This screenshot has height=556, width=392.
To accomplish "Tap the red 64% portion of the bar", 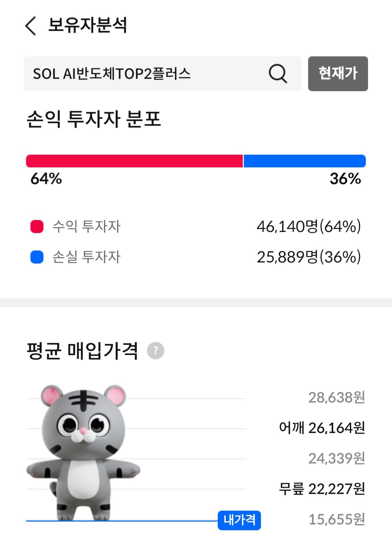I will point(134,161).
